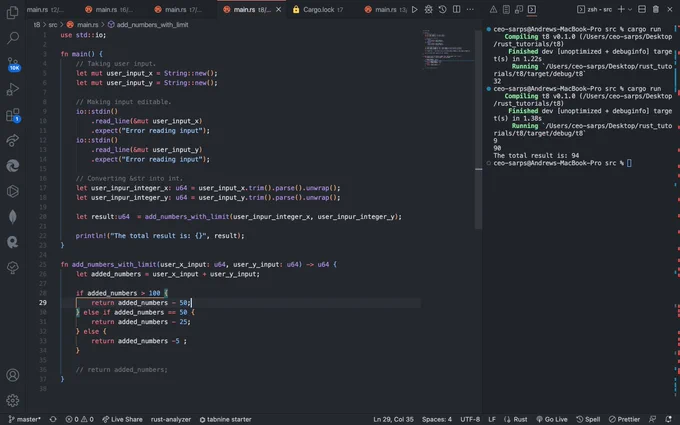
Task: Click 'The total result is: 94' terminal output
Action: point(536,155)
